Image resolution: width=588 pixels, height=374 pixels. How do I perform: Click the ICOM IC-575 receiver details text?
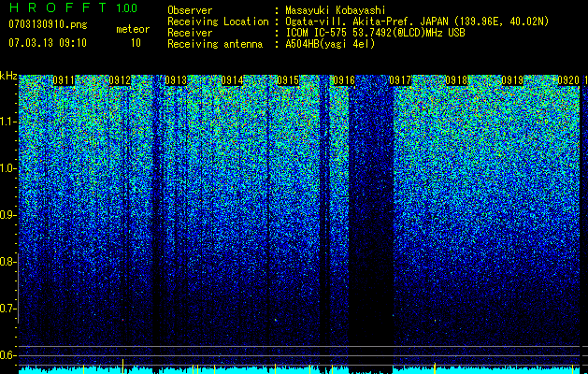point(376,33)
